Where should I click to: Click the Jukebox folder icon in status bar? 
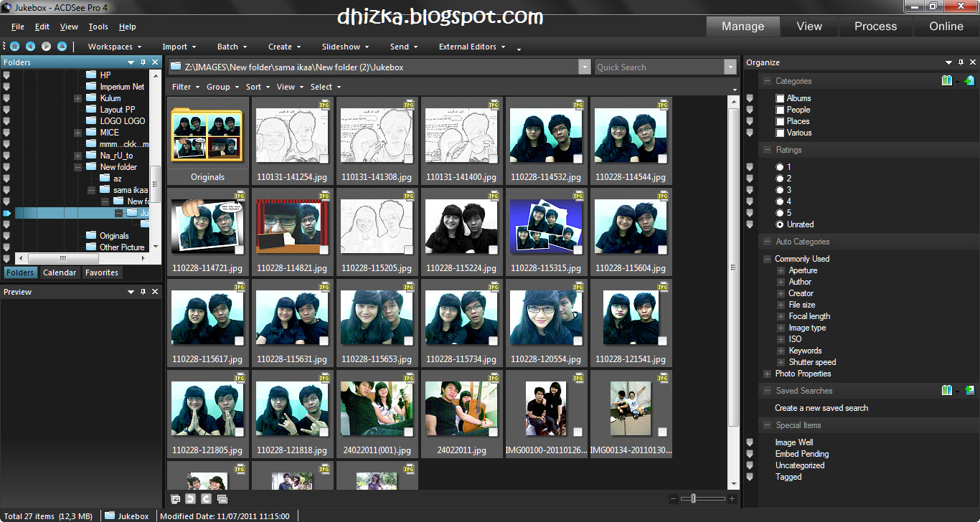(110, 516)
